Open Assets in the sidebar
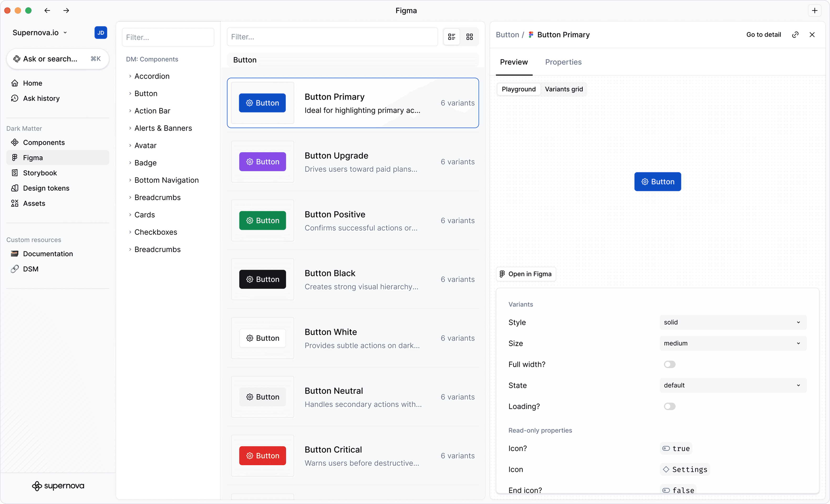This screenshot has height=504, width=830. point(58,203)
